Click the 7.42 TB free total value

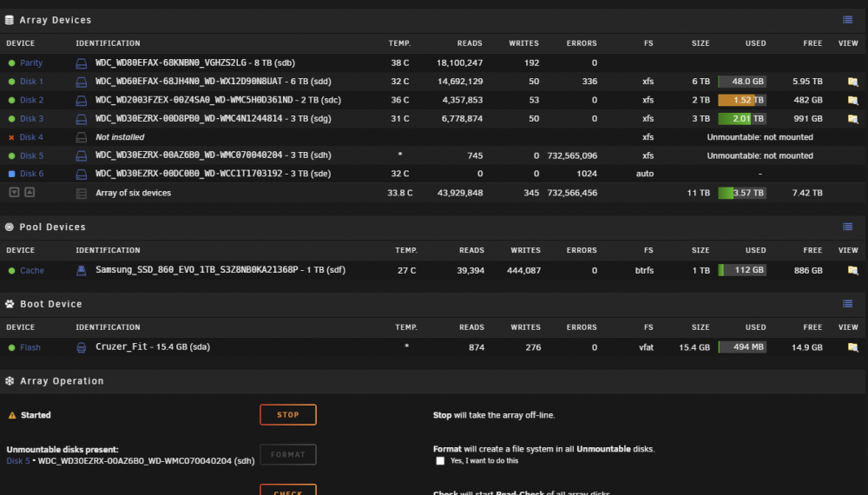click(x=807, y=194)
